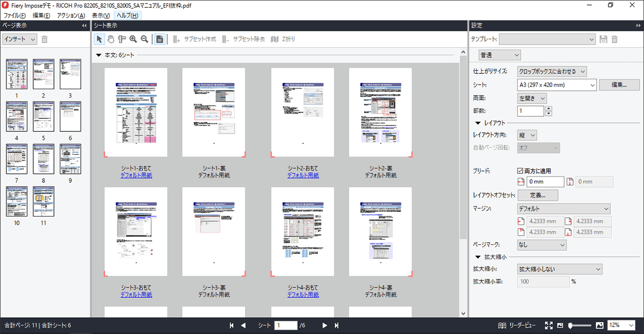
Task: Toggle the sheet content display icon
Action: [159, 39]
